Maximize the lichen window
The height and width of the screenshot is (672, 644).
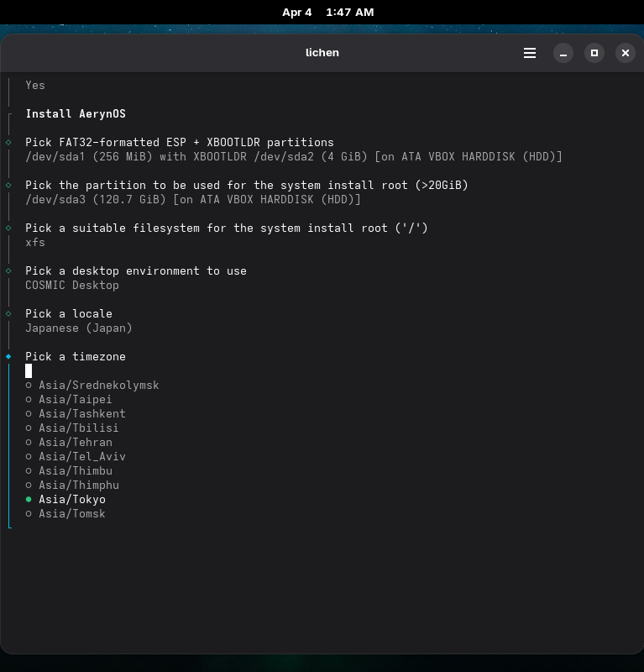(x=594, y=53)
